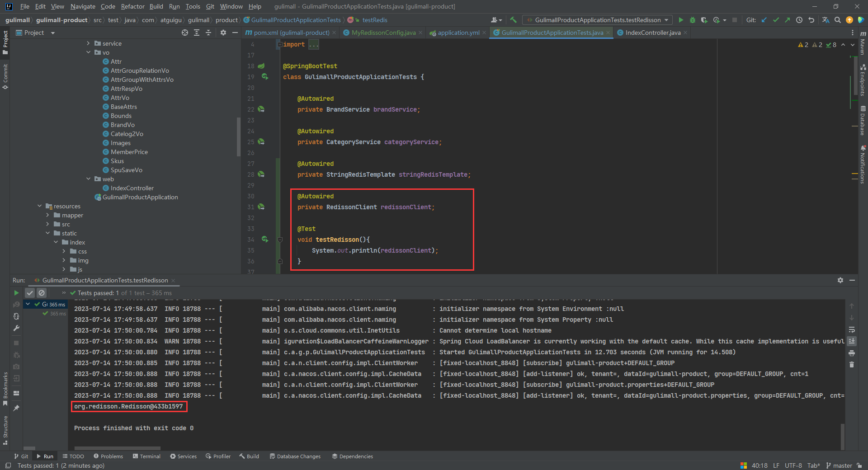Image resolution: width=868 pixels, height=470 pixels.
Task: Open IndexController in the project tree
Action: point(132,188)
